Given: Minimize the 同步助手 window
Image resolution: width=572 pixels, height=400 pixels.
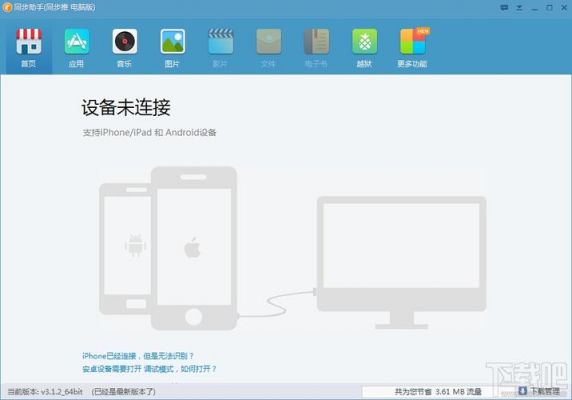Looking at the screenshot, I should click(534, 8).
